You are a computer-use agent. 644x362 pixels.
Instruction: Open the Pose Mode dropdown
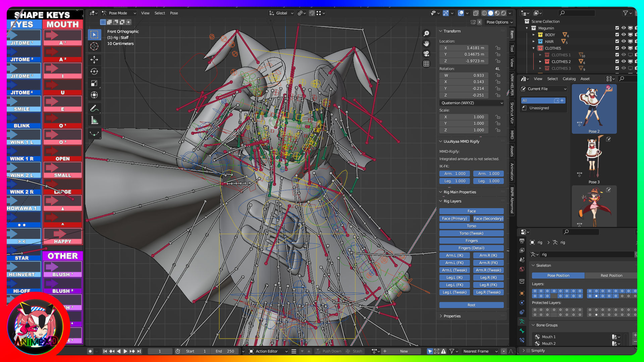coord(119,13)
